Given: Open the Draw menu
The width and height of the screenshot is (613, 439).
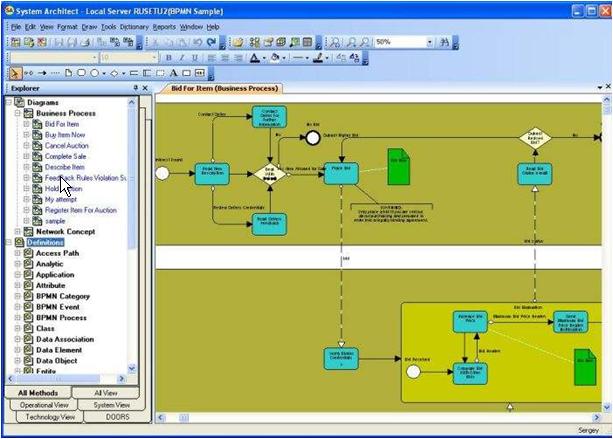Looking at the screenshot, I should coord(89,27).
